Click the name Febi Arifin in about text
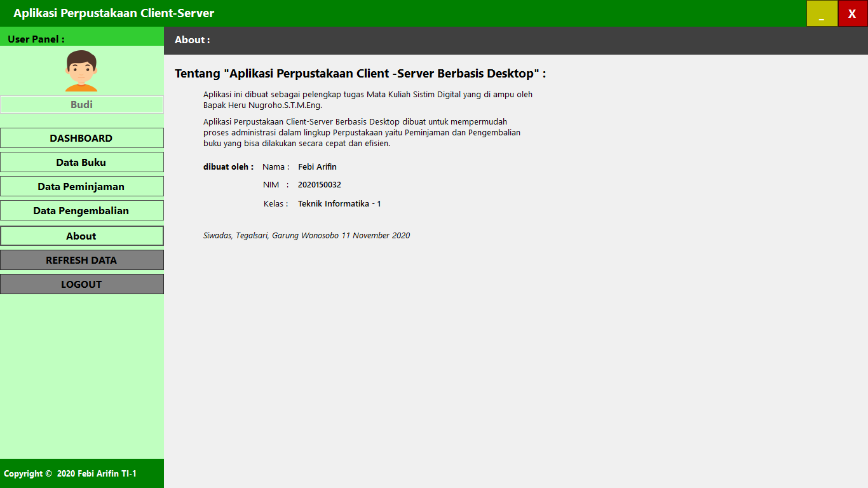 [317, 166]
